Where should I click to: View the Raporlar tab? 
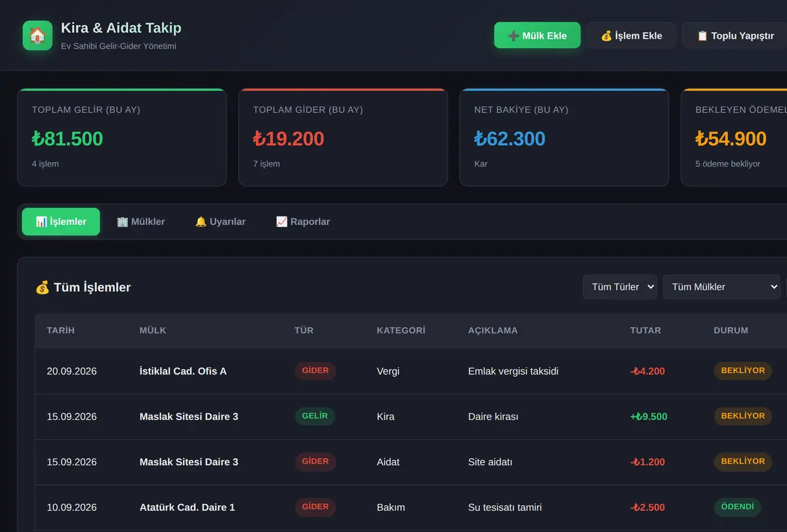[303, 222]
